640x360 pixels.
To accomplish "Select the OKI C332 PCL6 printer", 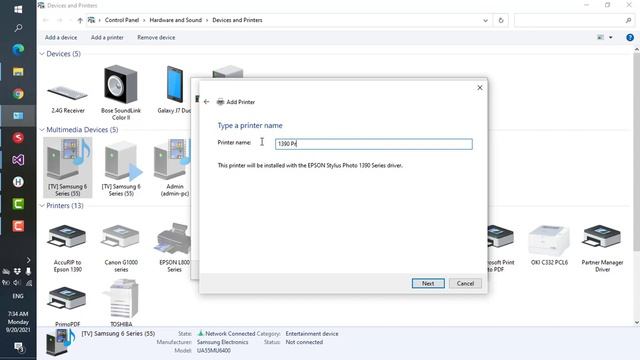I will (x=549, y=245).
